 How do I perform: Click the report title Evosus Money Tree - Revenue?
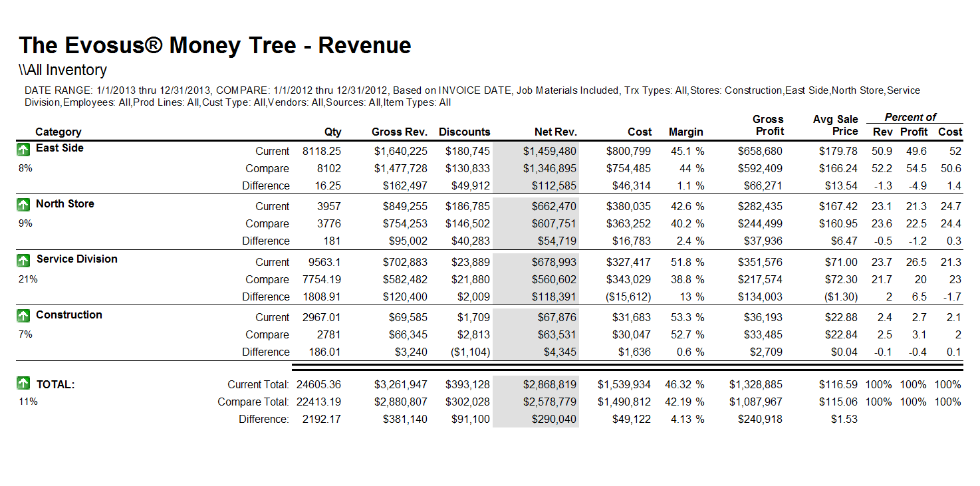[215, 46]
